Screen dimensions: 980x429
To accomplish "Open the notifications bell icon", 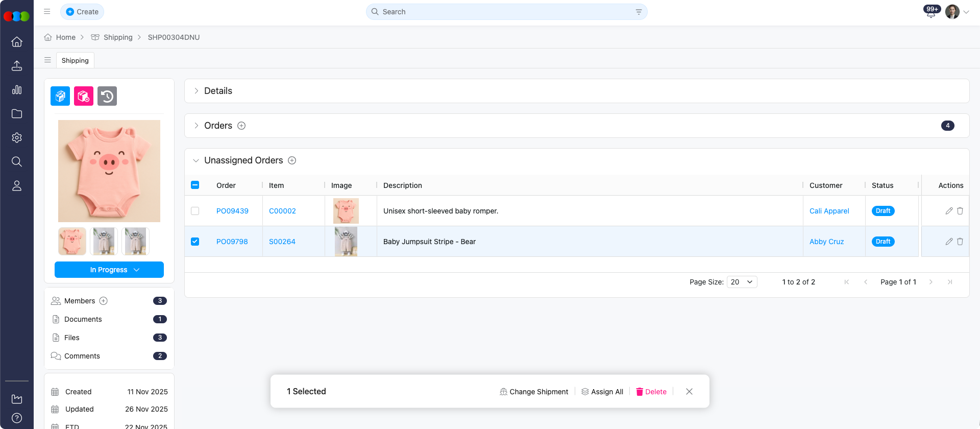I will click(930, 13).
